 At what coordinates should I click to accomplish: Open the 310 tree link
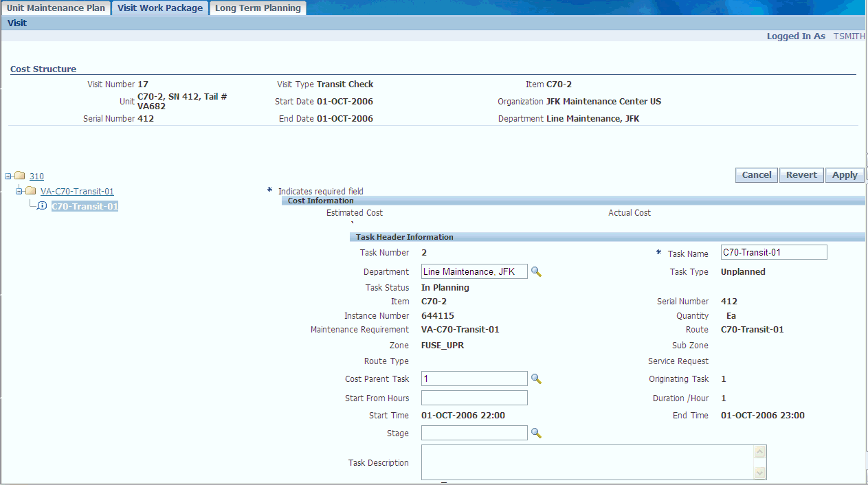click(x=36, y=177)
